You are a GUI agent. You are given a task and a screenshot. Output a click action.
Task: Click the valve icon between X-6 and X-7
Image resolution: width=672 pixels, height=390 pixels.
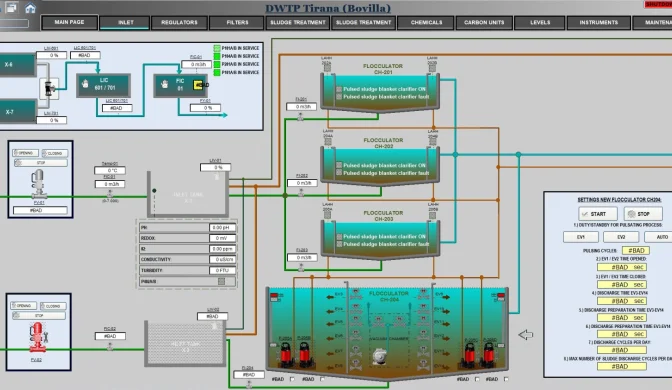coord(50,88)
